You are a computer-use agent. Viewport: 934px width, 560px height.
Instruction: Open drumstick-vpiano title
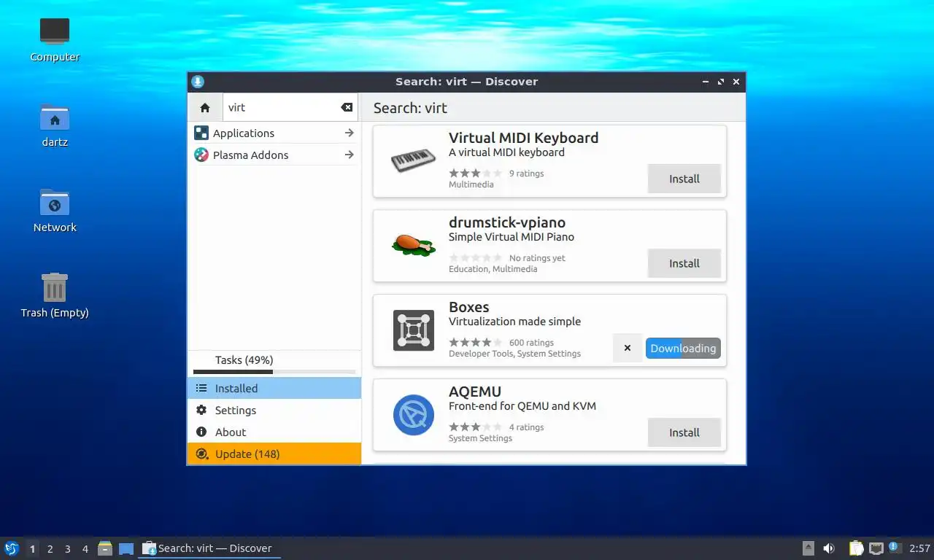tap(507, 222)
